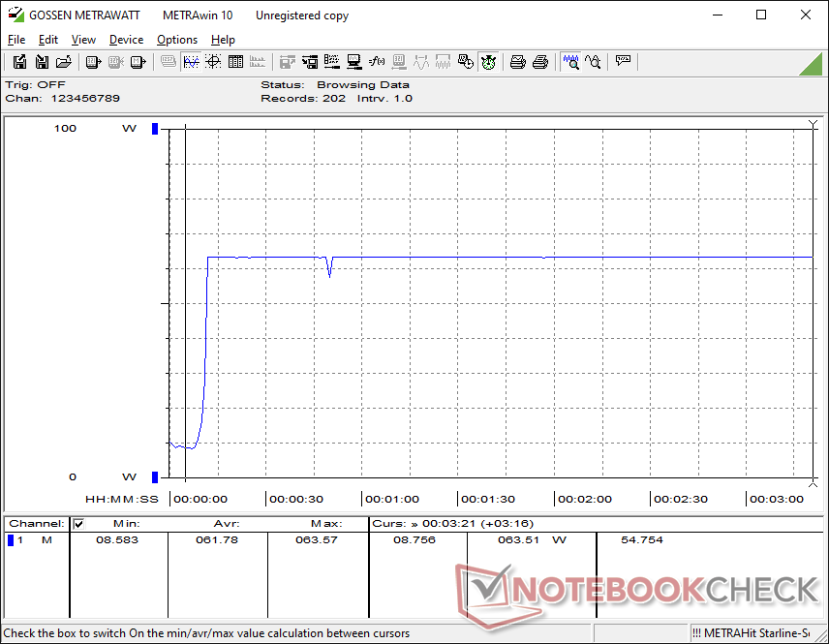Click the crosshair XY view icon
829x644 pixels.
pyautogui.click(x=212, y=62)
